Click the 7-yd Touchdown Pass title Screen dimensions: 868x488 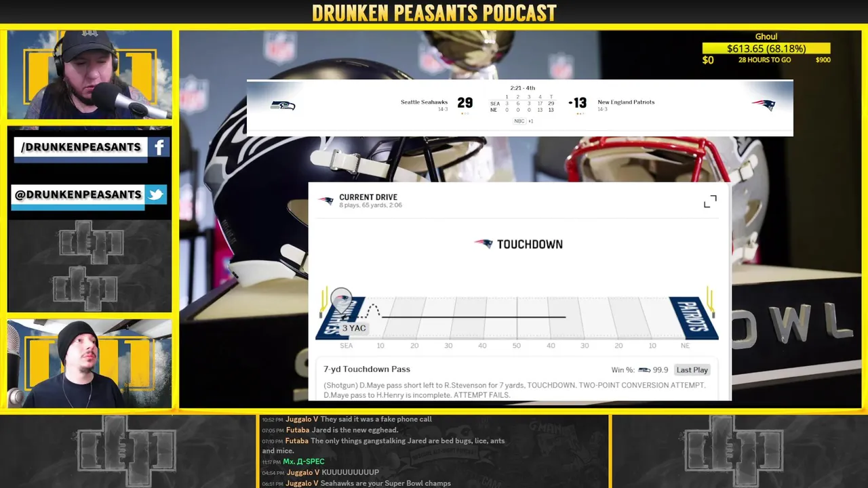(x=367, y=369)
